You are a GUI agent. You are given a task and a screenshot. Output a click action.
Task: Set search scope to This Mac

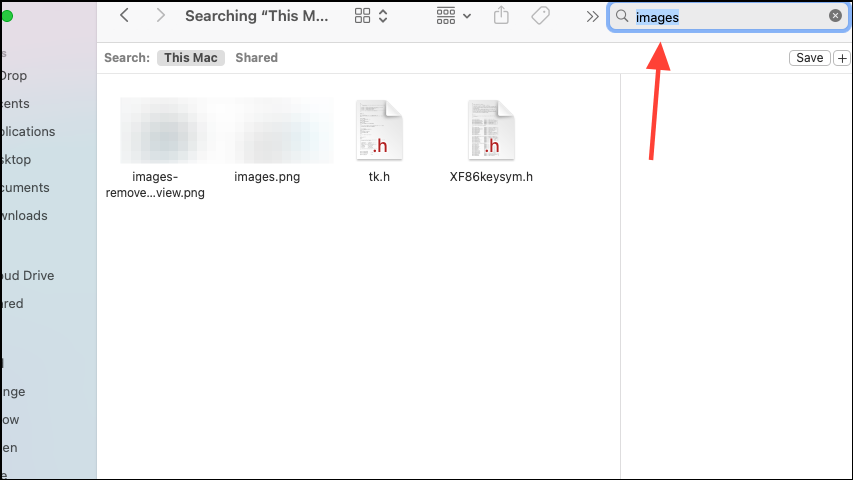(190, 58)
